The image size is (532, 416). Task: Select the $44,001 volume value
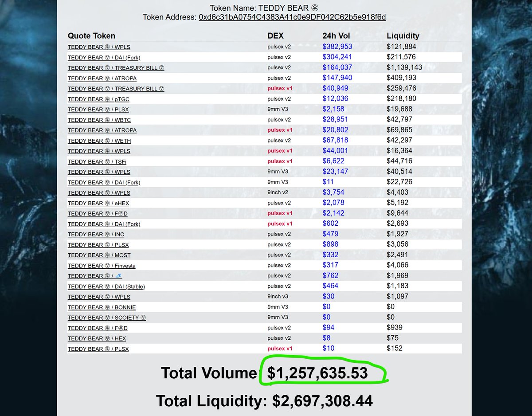[x=336, y=151]
